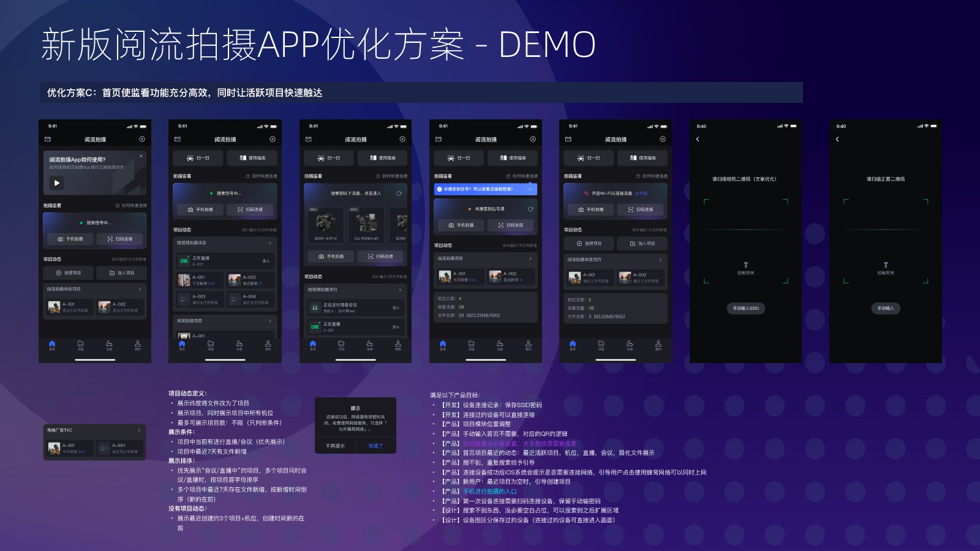
Task: Close the 阅流拍摄App如何使用 tutorial card
Action: click(x=141, y=156)
